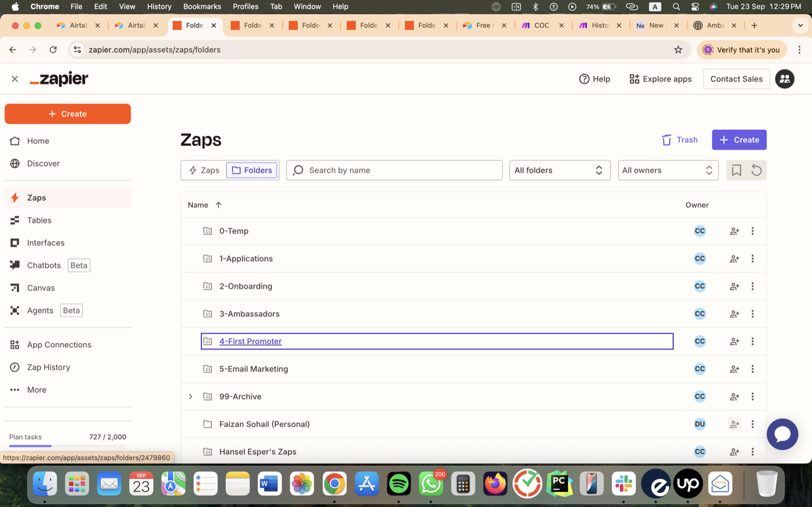Share the 0-Temp folder

click(735, 231)
